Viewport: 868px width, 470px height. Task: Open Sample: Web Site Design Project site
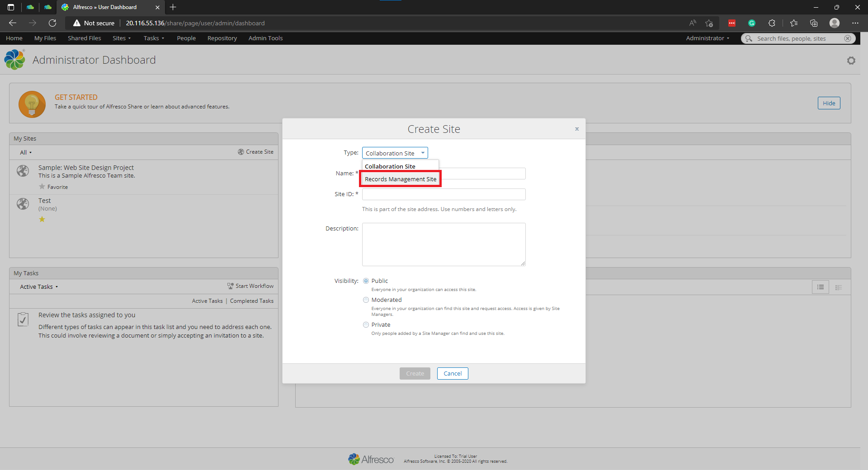coord(86,168)
